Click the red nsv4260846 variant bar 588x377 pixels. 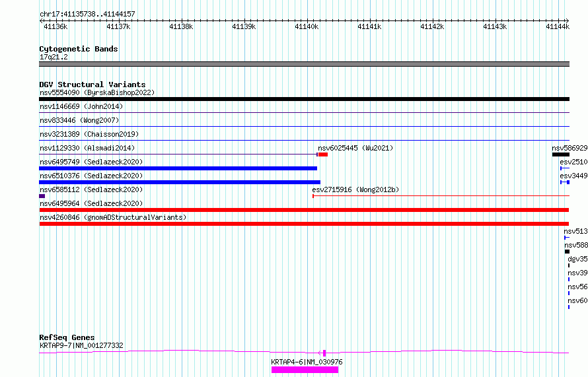(x=304, y=224)
